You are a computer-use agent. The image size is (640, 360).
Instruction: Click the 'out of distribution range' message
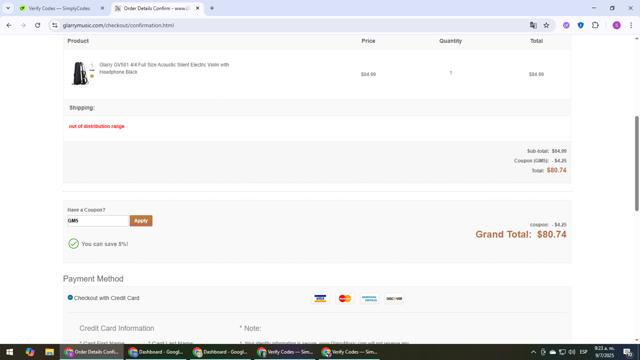tap(96, 127)
